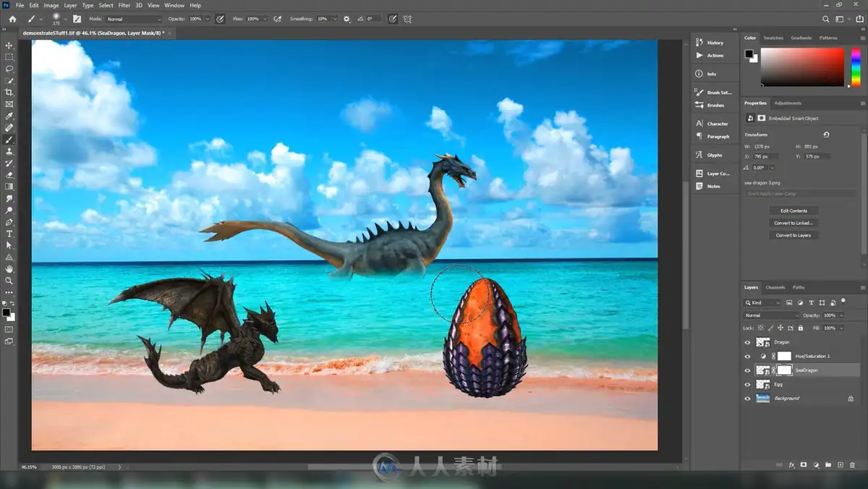Image resolution: width=868 pixels, height=489 pixels.
Task: Switch to the Paths tab
Action: pos(799,287)
